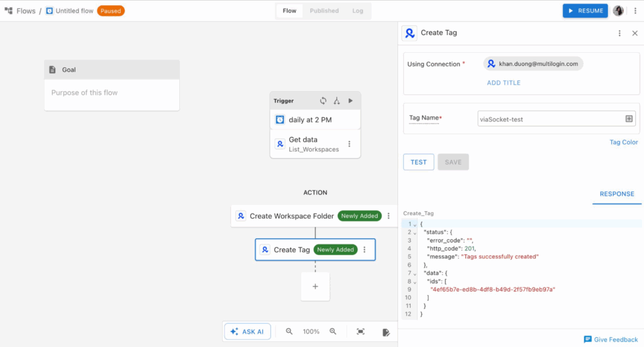Run the trigger with the play icon
Screen dimensions: 644x347
350,101
